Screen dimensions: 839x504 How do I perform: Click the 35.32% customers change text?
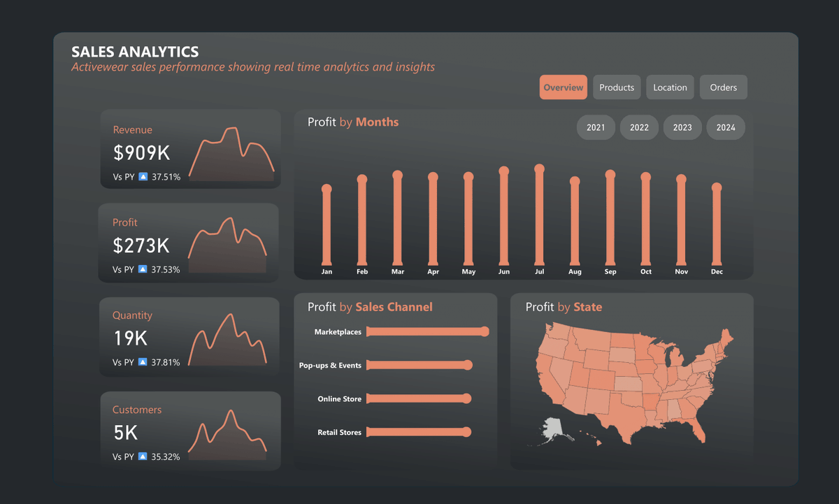(165, 456)
